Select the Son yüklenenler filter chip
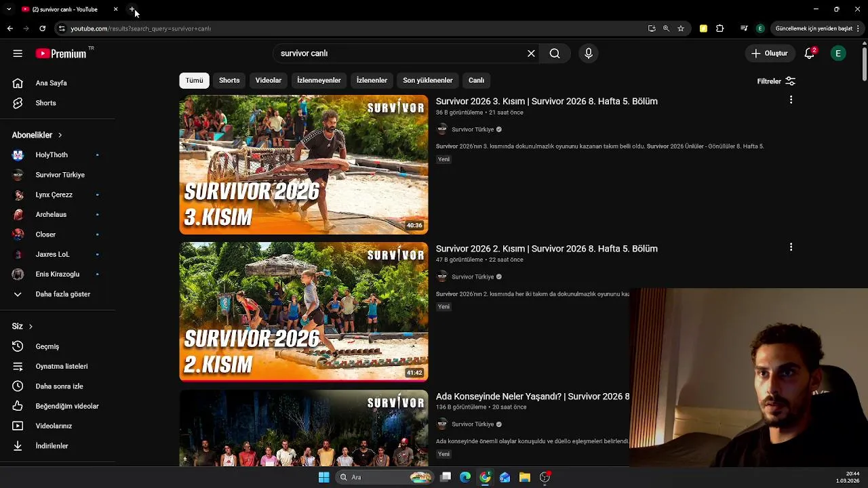 coord(427,81)
